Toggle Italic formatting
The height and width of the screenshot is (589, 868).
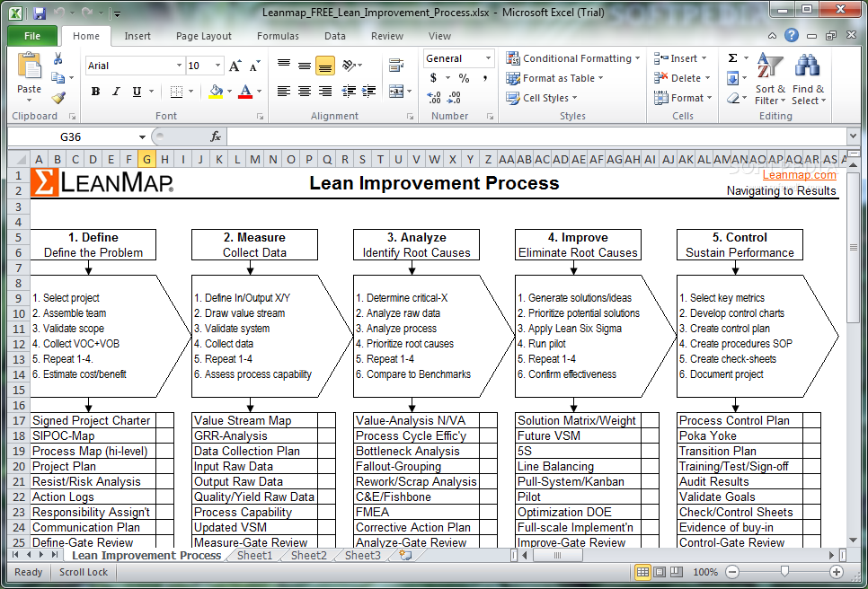tap(116, 92)
